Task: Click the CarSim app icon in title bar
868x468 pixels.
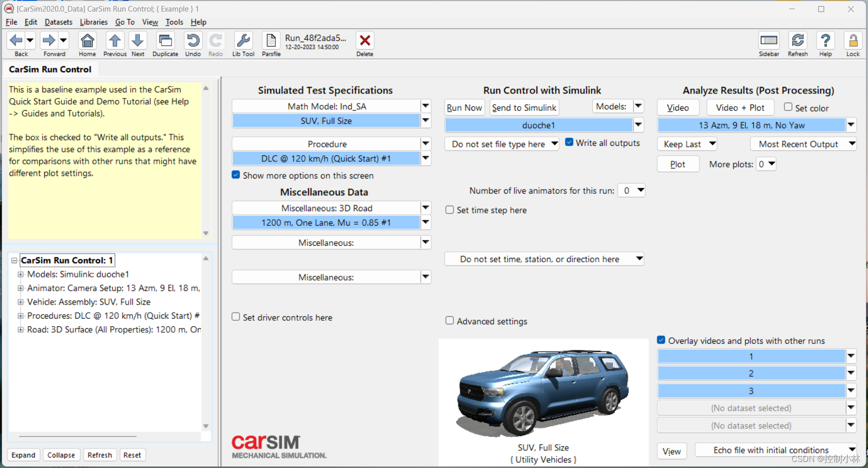Action: (x=9, y=9)
